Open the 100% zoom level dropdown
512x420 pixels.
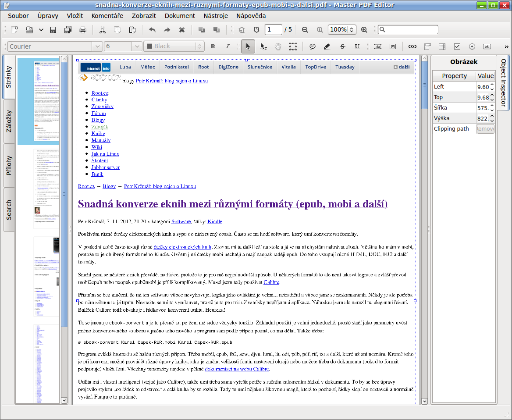coord(342,30)
